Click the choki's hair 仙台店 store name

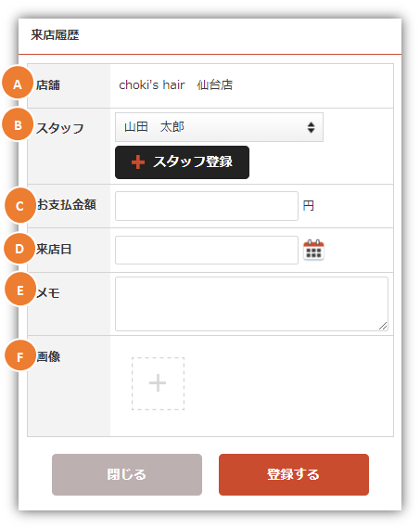175,84
